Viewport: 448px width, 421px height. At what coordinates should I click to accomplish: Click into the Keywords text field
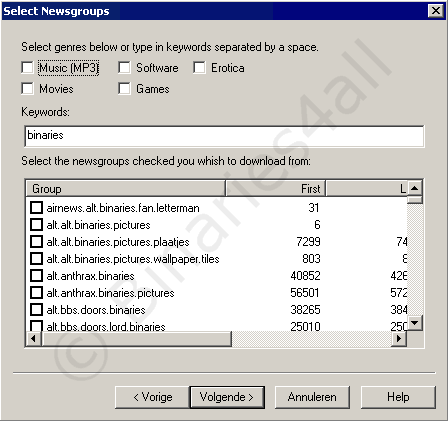224,136
